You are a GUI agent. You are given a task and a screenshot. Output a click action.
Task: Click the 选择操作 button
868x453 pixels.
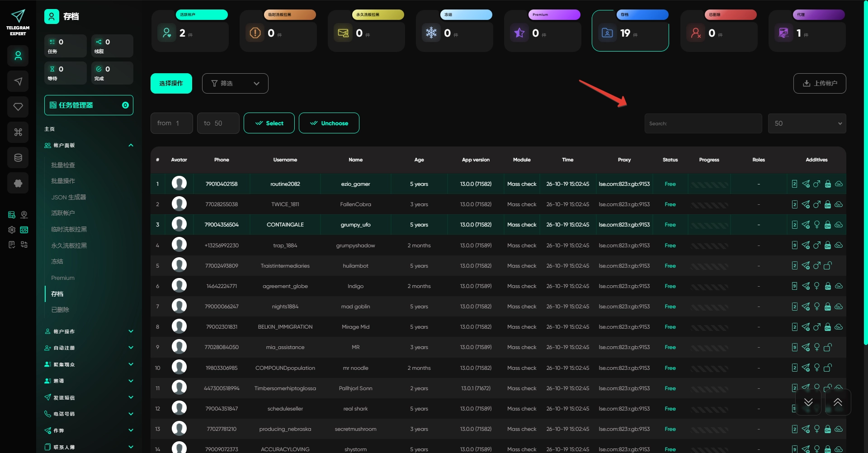click(x=171, y=84)
